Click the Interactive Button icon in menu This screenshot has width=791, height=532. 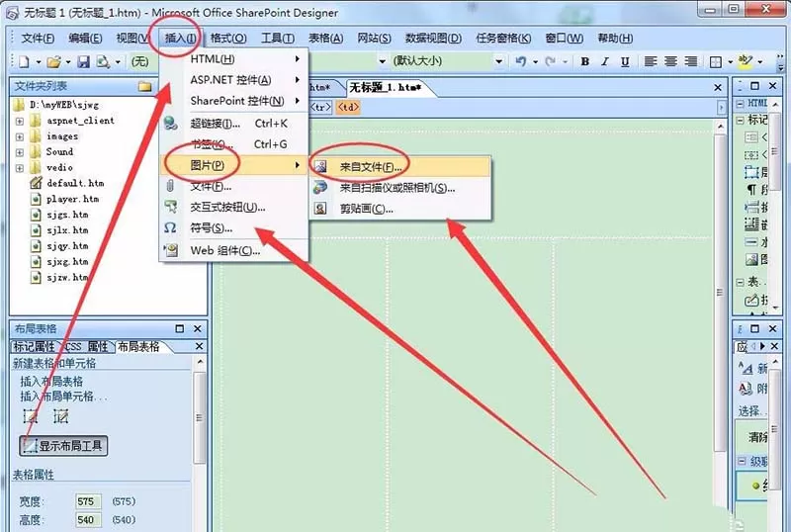point(170,207)
